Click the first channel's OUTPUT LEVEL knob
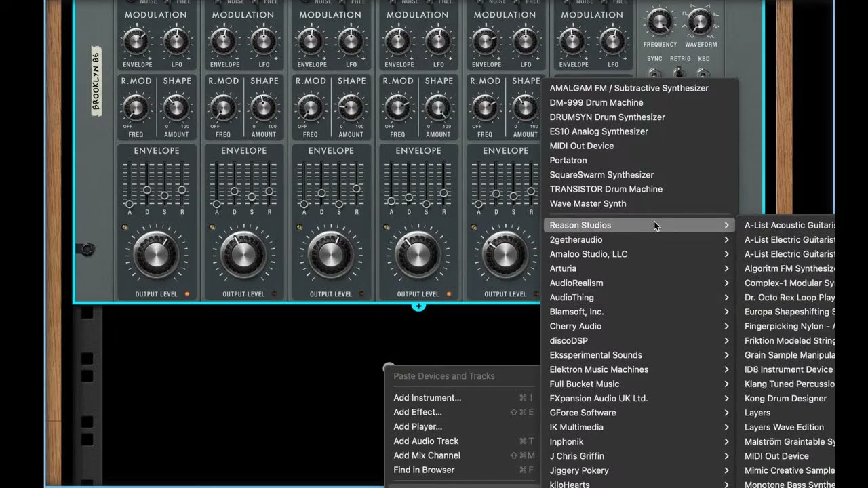Image resolution: width=868 pixels, height=488 pixels. coord(156,255)
